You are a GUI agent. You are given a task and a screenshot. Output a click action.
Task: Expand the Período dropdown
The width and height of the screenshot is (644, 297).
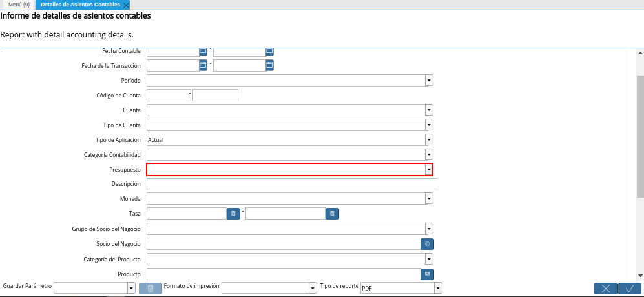pyautogui.click(x=429, y=81)
